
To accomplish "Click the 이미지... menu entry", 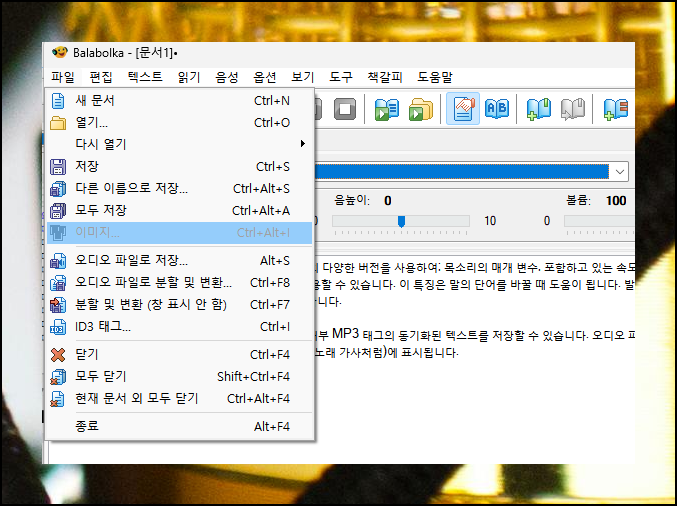I will pyautogui.click(x=179, y=233).
